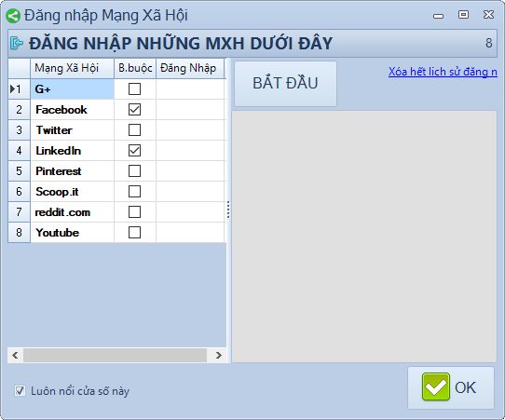Image resolution: width=505 pixels, height=420 pixels.
Task: Click the horizontal scrollbar left arrow
Action: 15,355
